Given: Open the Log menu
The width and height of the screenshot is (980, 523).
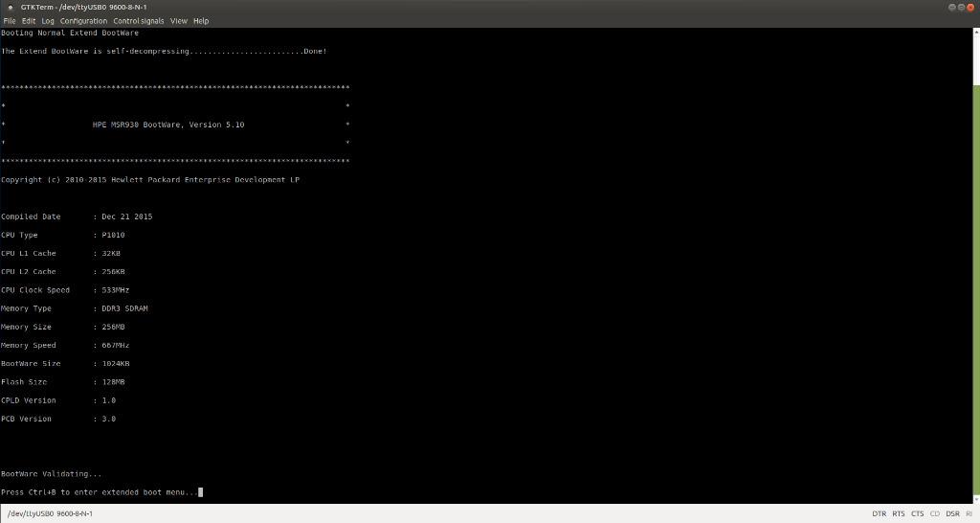Looking at the screenshot, I should coord(48,20).
